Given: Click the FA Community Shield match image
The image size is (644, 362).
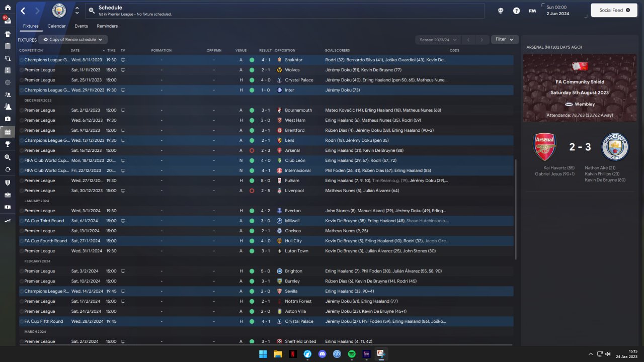Looking at the screenshot, I should tap(579, 88).
